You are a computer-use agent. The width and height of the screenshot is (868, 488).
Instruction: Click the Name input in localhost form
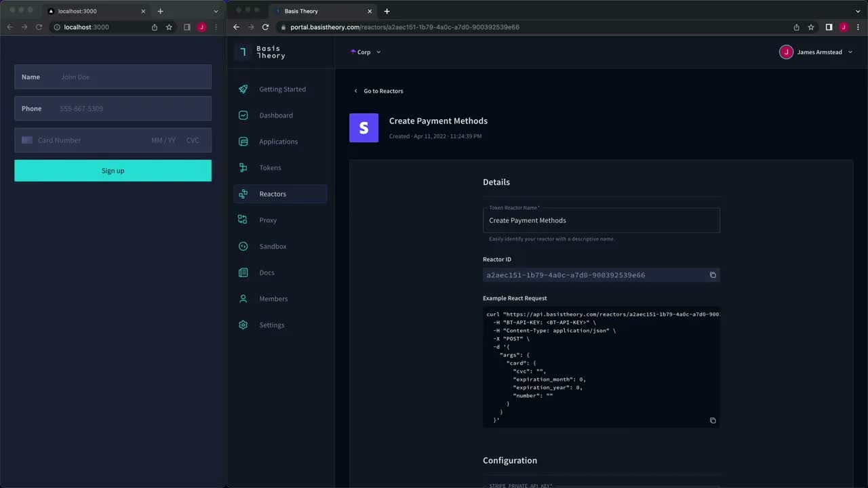tap(113, 77)
